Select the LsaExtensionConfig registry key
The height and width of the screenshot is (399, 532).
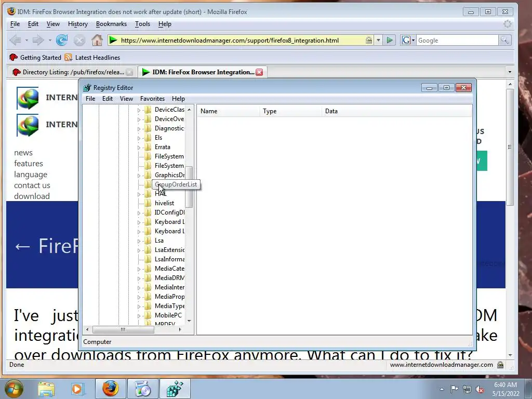pos(169,250)
